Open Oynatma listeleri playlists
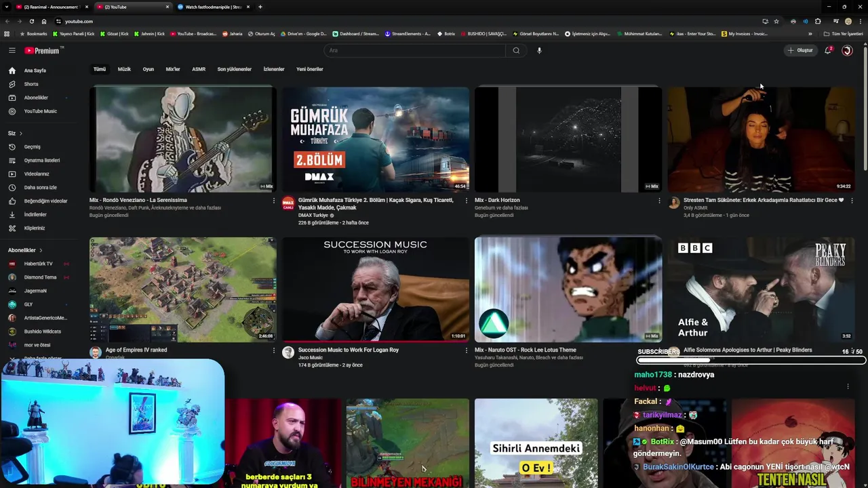This screenshot has width=868, height=488. (x=41, y=160)
